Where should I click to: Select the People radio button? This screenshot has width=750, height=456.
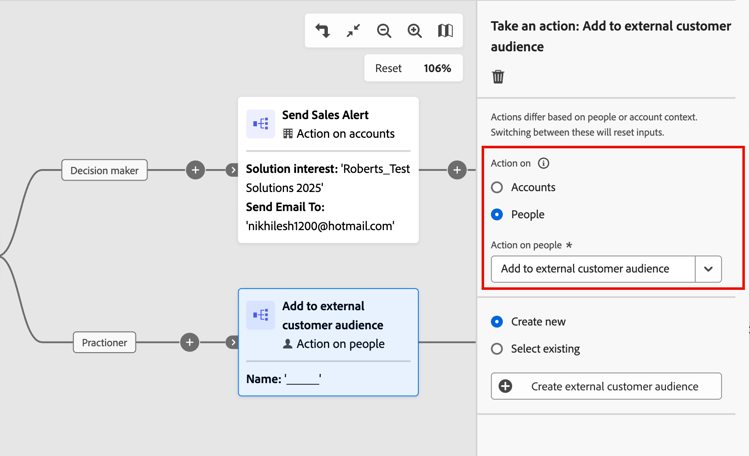(497, 214)
